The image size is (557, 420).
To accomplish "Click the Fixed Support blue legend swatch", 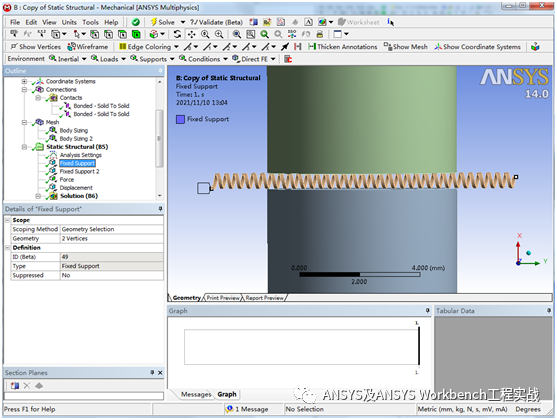I will click(180, 119).
